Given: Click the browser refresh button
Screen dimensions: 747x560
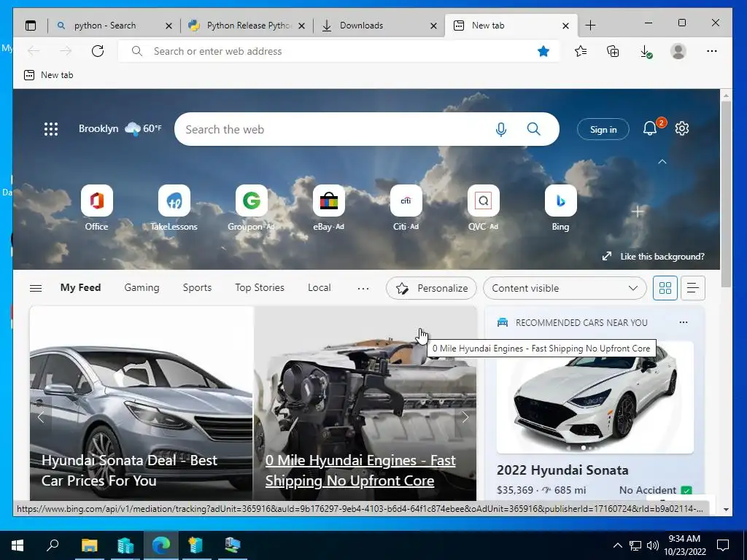Looking at the screenshot, I should pyautogui.click(x=98, y=51).
